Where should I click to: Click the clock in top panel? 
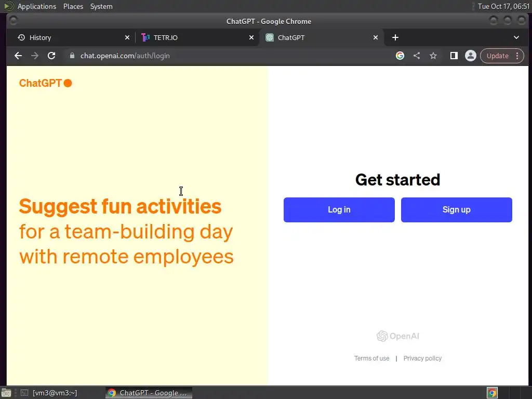(503, 6)
